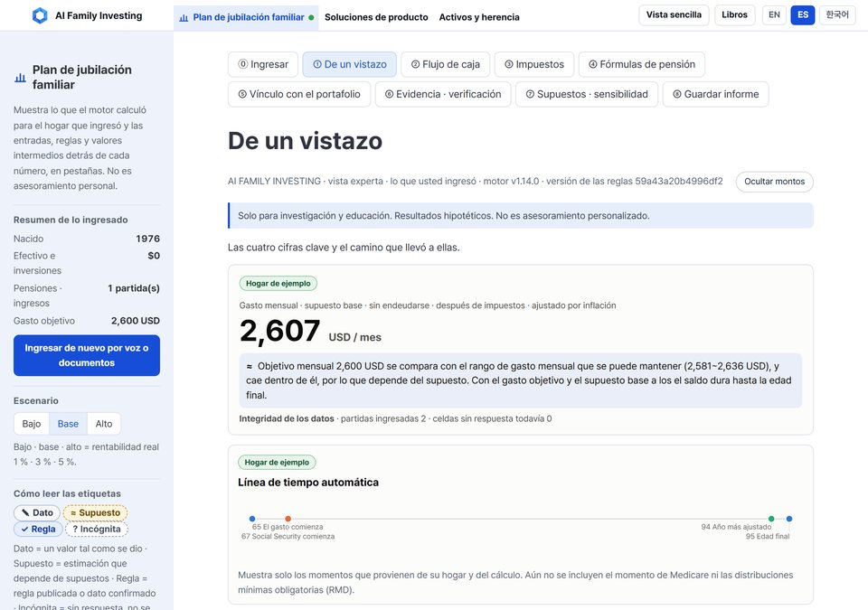This screenshot has width=868, height=610.
Task: Select the Alto scenario
Action: [103, 424]
